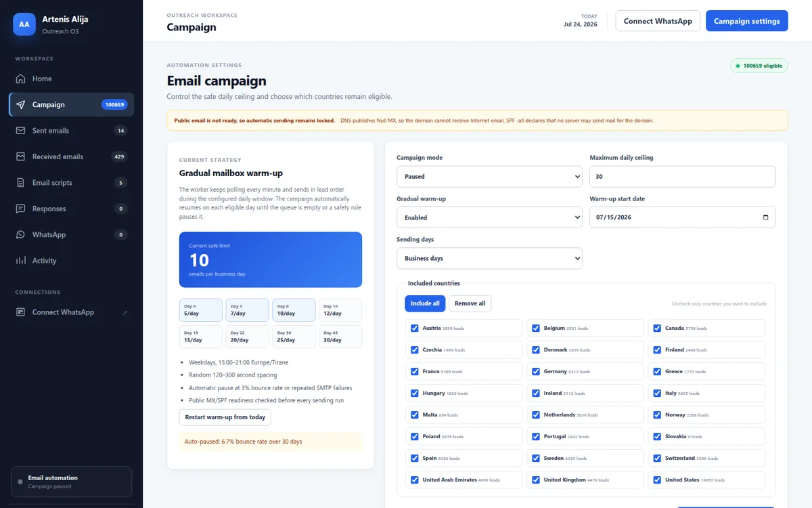Screen dimensions: 812x508
Task: Click the Remove all button
Action: click(x=470, y=303)
